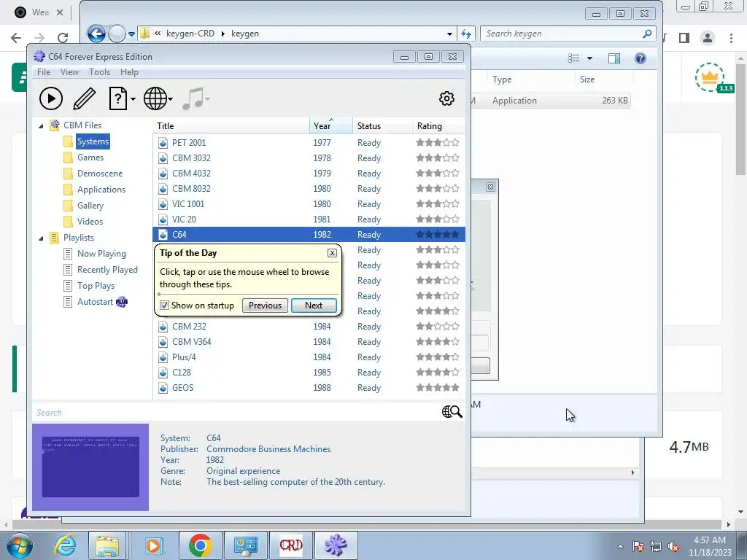Screen dimensions: 747x560
Task: Click Internet Explorer taskbar icon
Action: [65, 545]
